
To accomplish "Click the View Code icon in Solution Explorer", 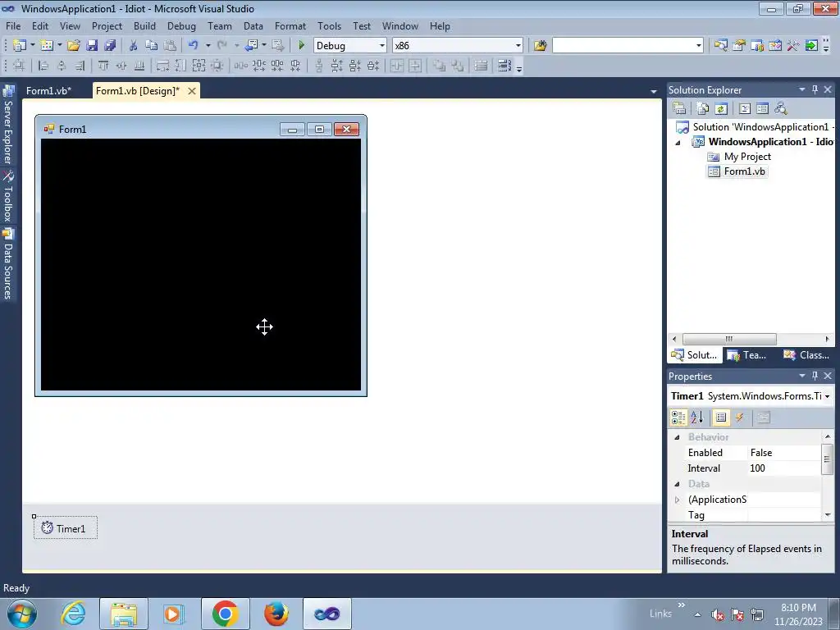I will [745, 109].
